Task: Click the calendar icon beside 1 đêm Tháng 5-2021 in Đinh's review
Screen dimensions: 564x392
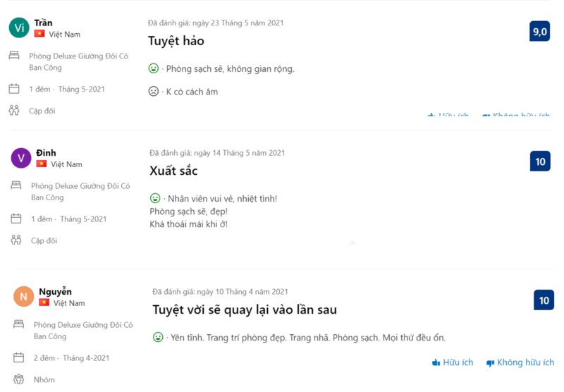Action: (x=16, y=219)
